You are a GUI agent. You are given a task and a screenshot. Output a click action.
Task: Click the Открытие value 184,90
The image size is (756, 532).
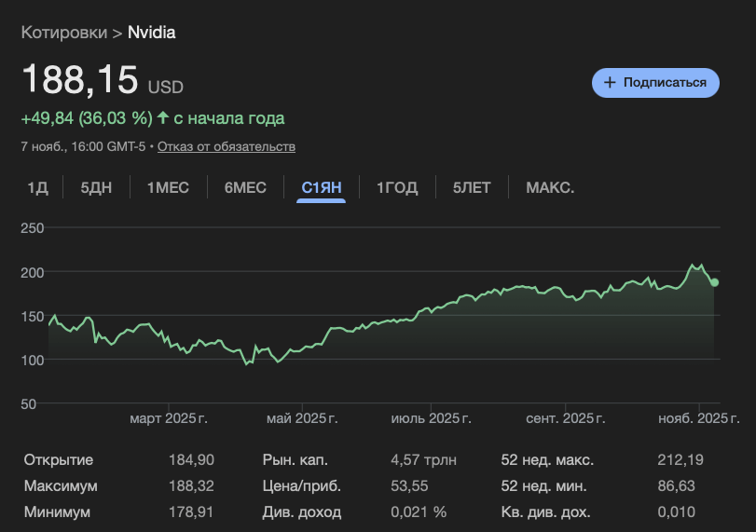(191, 459)
